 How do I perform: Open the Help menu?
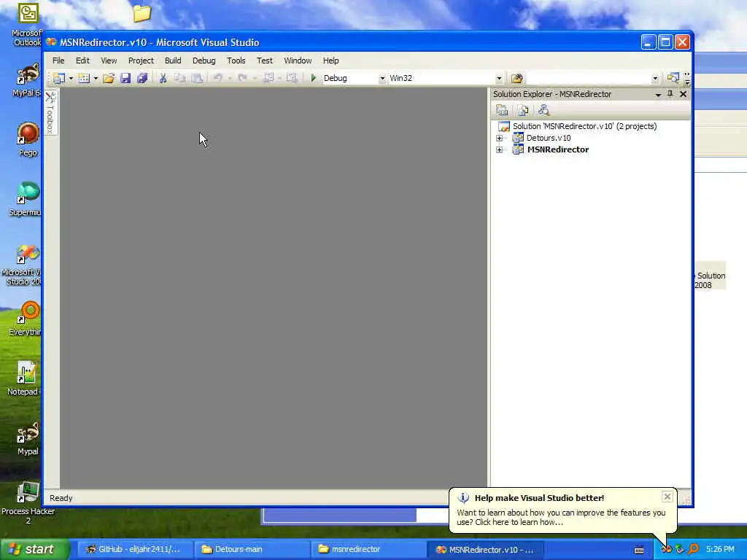click(330, 61)
